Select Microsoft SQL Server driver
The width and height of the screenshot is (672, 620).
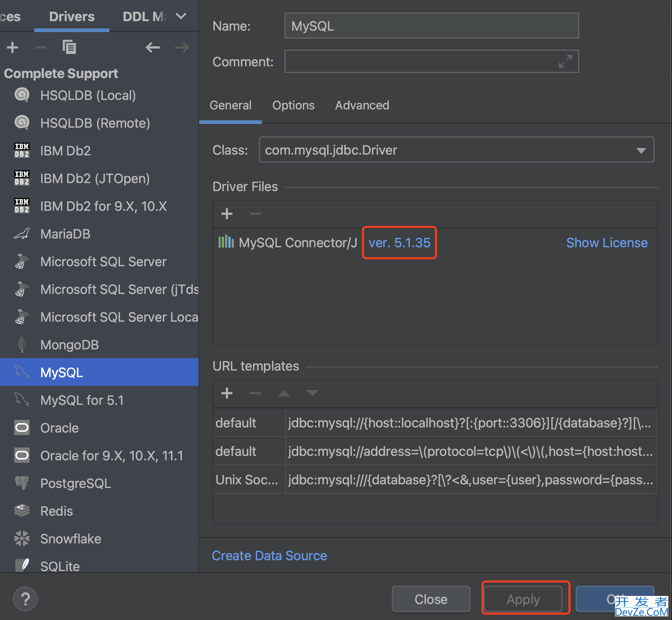click(99, 261)
